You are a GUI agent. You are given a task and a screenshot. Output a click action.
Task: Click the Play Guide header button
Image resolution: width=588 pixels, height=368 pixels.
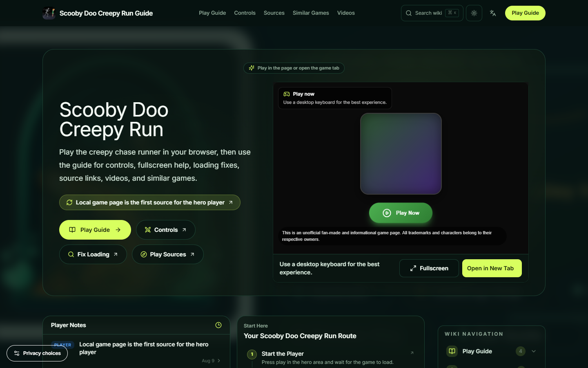click(x=525, y=13)
